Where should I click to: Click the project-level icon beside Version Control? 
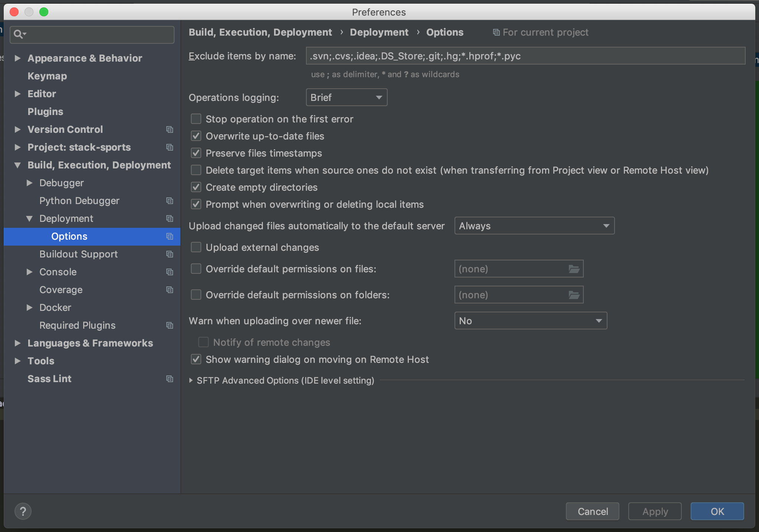coord(170,129)
